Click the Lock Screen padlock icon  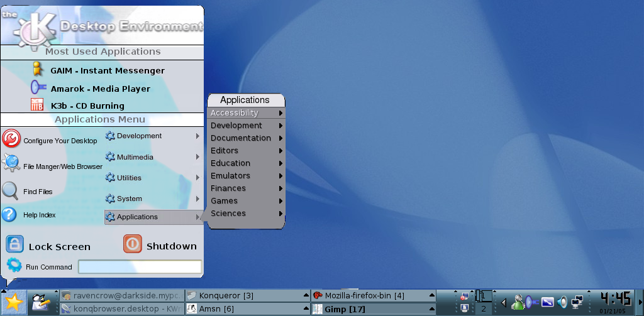coord(15,244)
